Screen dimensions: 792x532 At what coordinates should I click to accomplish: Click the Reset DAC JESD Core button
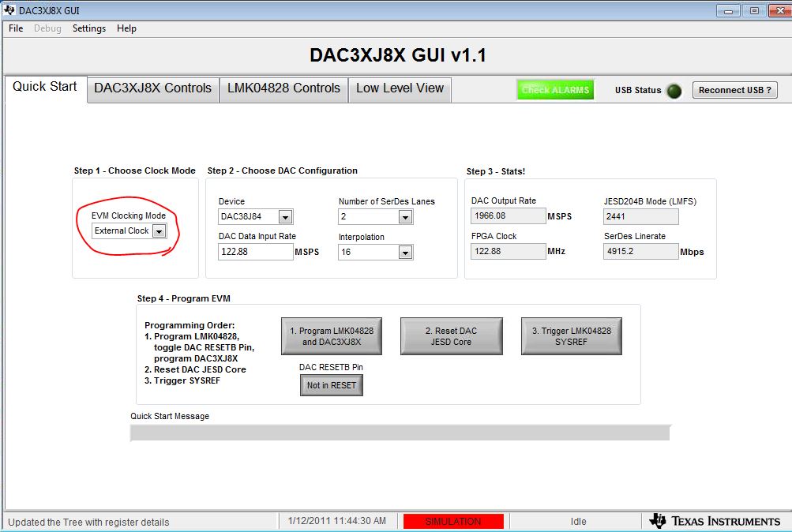point(451,336)
